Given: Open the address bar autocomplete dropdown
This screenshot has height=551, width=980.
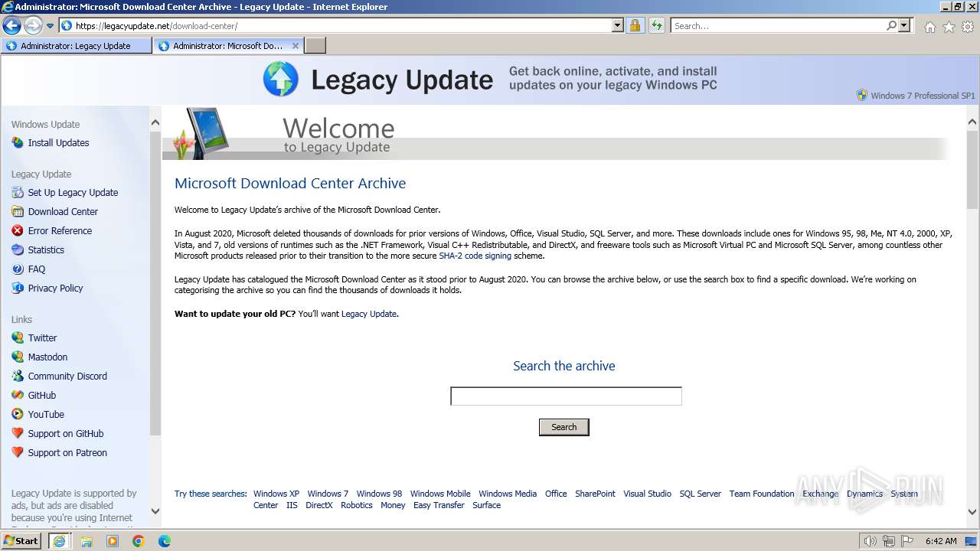Looking at the screenshot, I should (x=618, y=25).
